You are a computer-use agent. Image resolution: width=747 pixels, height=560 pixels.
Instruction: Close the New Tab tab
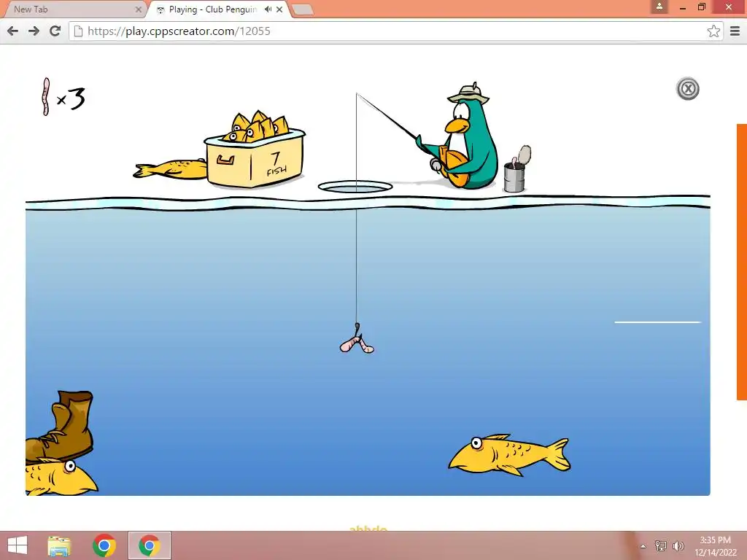click(138, 9)
